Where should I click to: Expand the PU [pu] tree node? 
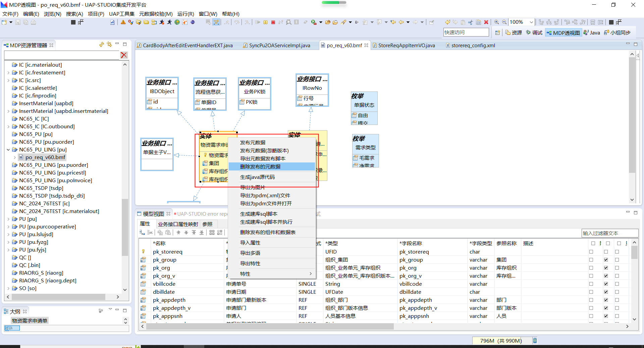tap(8, 219)
